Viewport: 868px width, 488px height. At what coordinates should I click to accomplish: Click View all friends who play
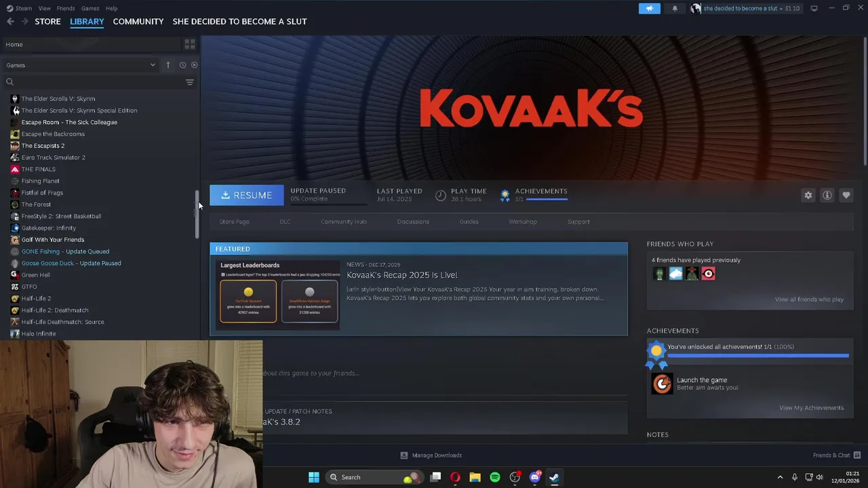click(x=809, y=300)
